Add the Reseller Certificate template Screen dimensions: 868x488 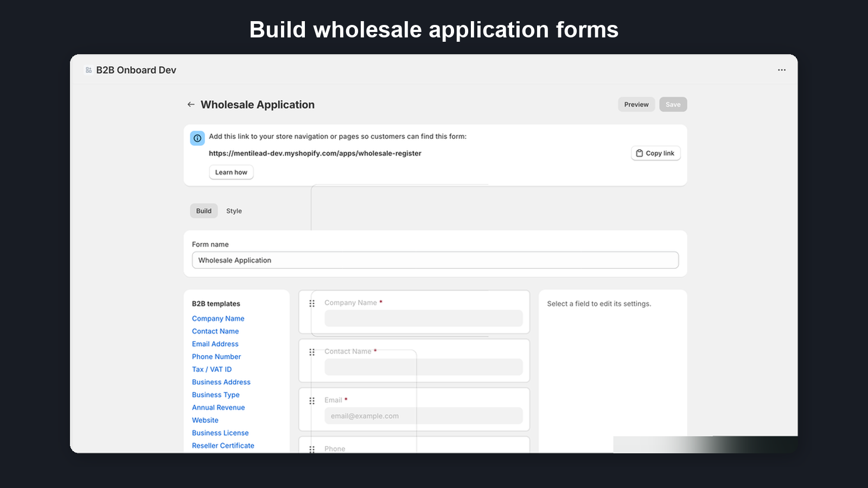coord(223,445)
